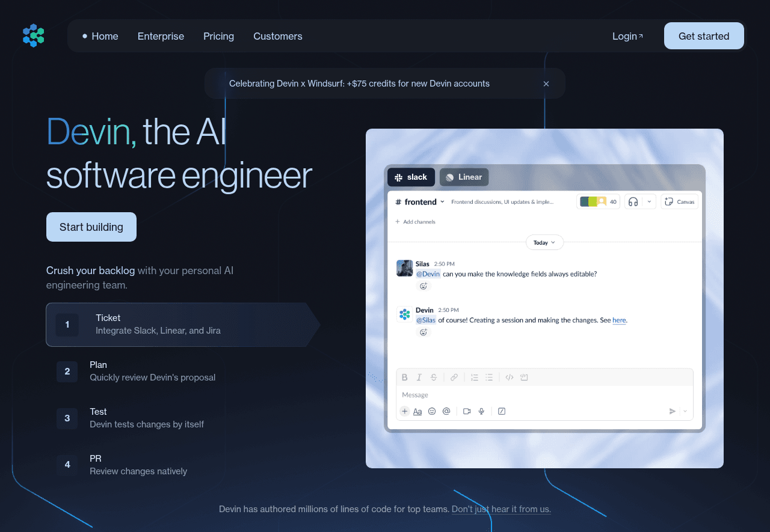770x532 pixels.
Task: Click the video camera icon in composer
Action: (467, 411)
